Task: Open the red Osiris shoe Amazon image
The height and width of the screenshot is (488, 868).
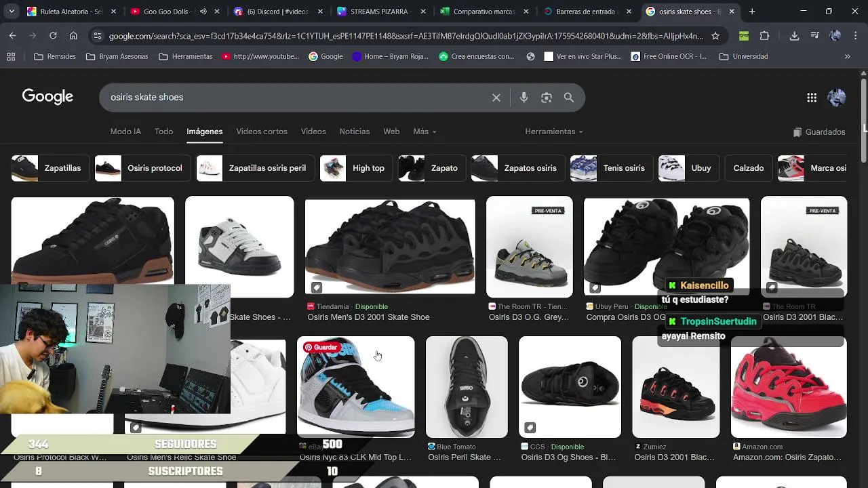Action: (789, 387)
